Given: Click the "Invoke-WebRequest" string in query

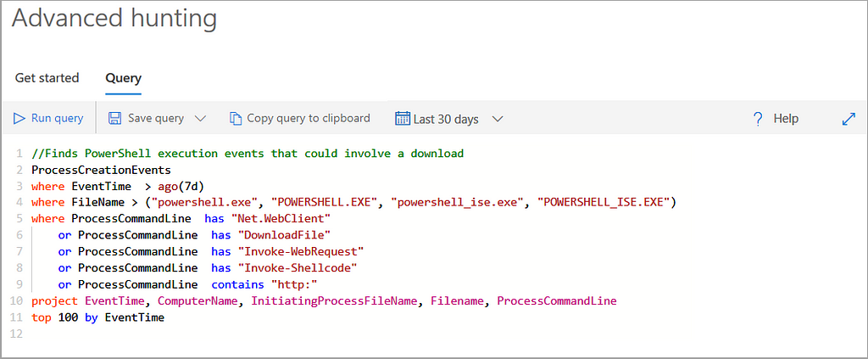Looking at the screenshot, I should (x=301, y=251).
